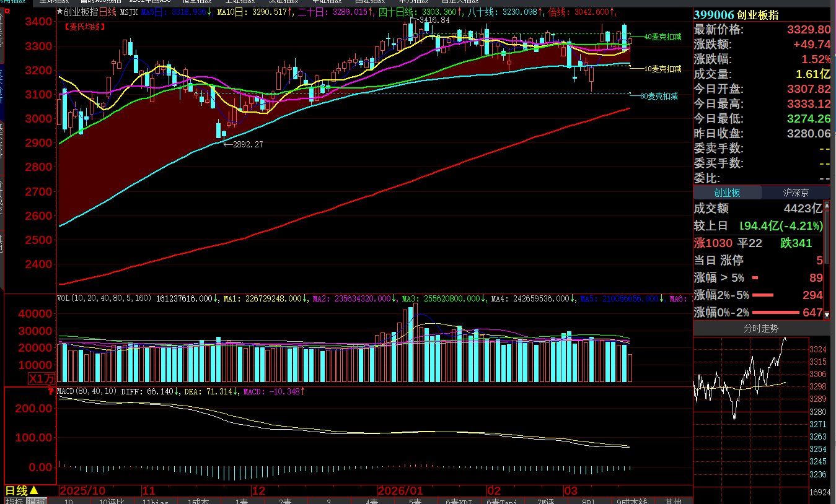Click the star icon before 创业板指 title
The height and width of the screenshot is (504, 836).
click(x=60, y=12)
